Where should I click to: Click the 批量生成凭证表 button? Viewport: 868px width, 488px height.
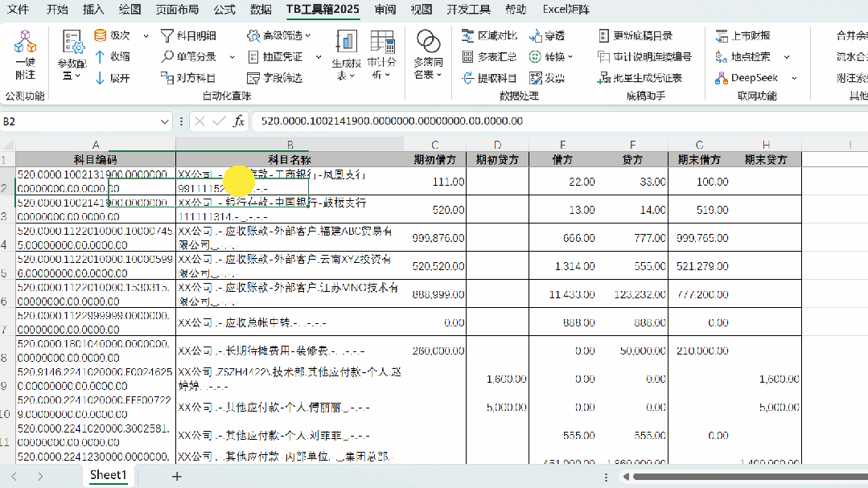click(x=640, y=78)
